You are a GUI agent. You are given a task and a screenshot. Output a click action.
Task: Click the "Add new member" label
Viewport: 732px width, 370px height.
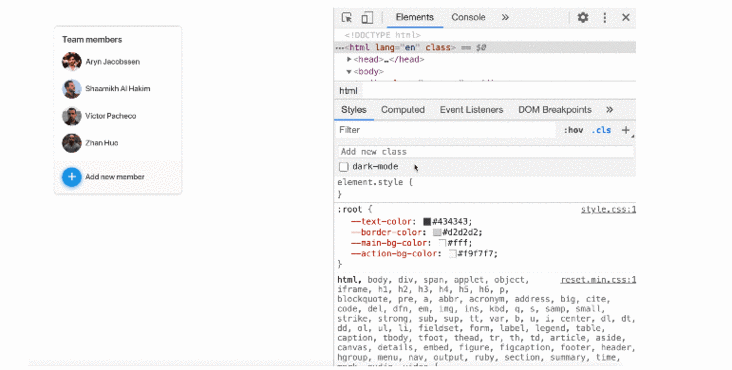click(115, 177)
